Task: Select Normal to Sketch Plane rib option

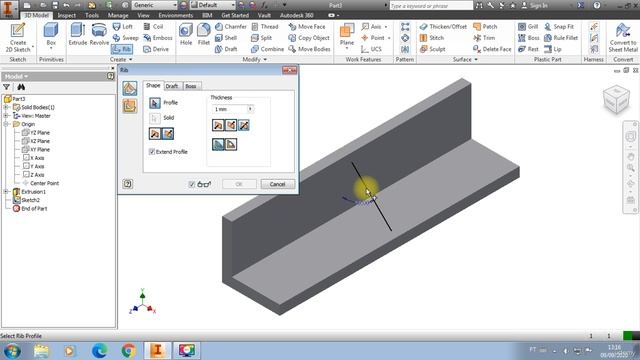Action: pyautogui.click(x=130, y=89)
